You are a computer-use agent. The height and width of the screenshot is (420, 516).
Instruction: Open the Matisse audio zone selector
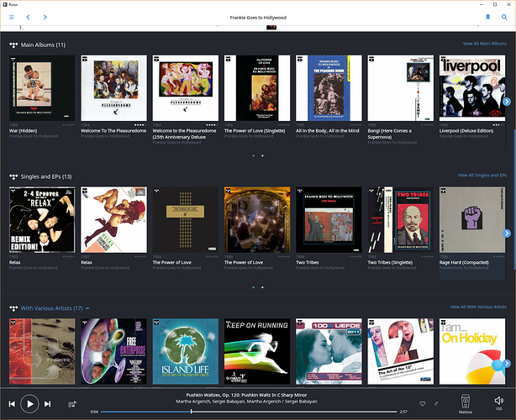(466, 404)
